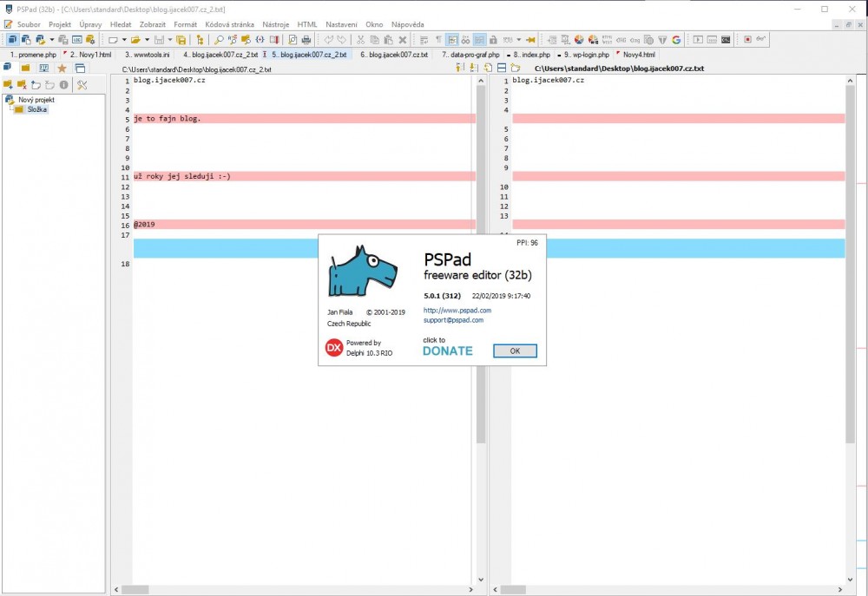Click the Print icon in toolbar

pos(306,40)
